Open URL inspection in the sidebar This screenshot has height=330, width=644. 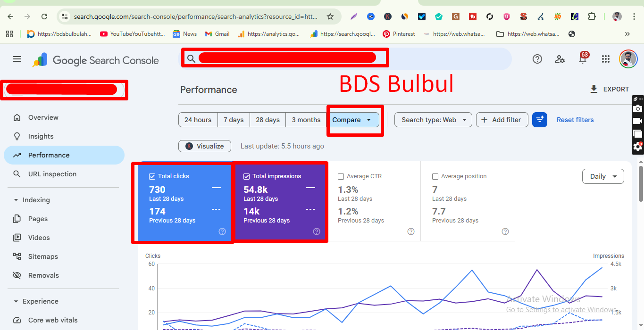[64, 174]
